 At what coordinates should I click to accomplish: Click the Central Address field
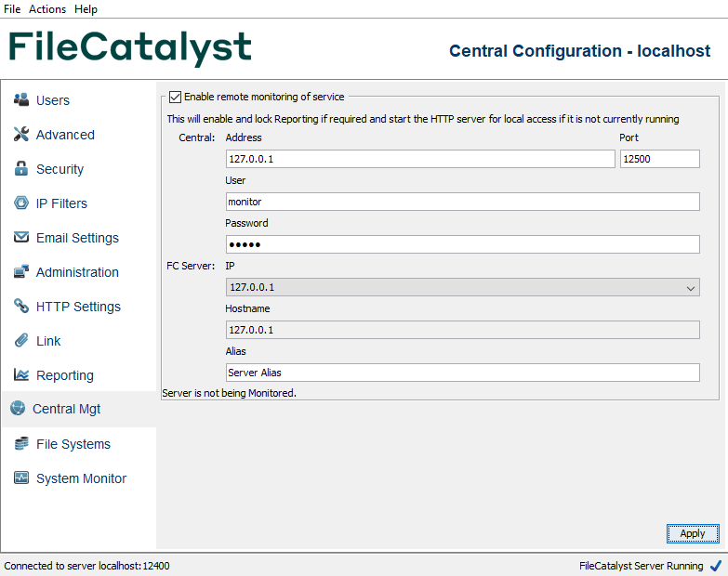420,159
